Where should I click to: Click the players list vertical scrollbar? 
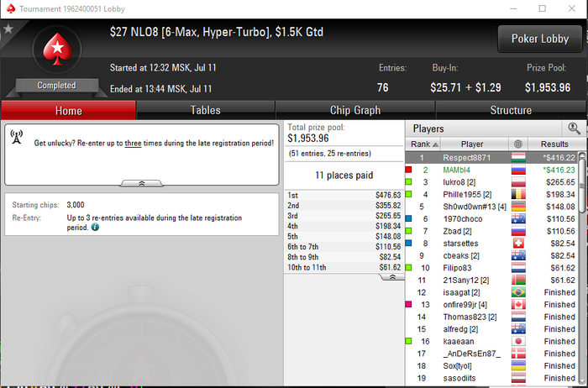tap(582, 268)
